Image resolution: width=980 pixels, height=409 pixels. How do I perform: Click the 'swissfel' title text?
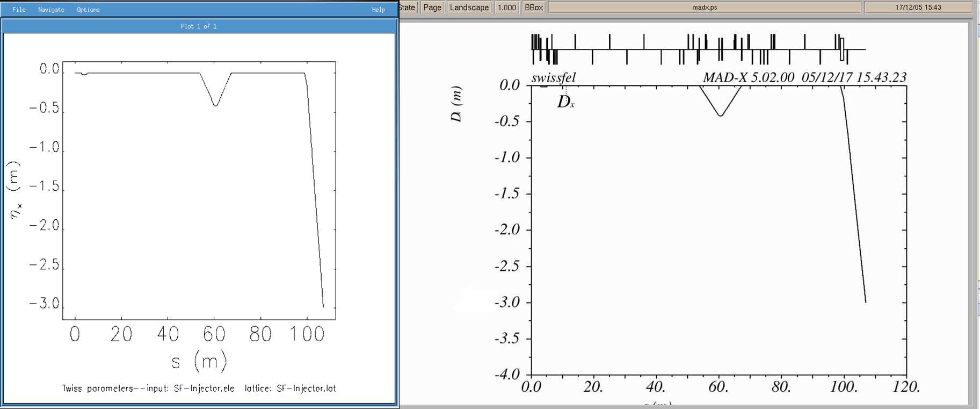tap(553, 78)
